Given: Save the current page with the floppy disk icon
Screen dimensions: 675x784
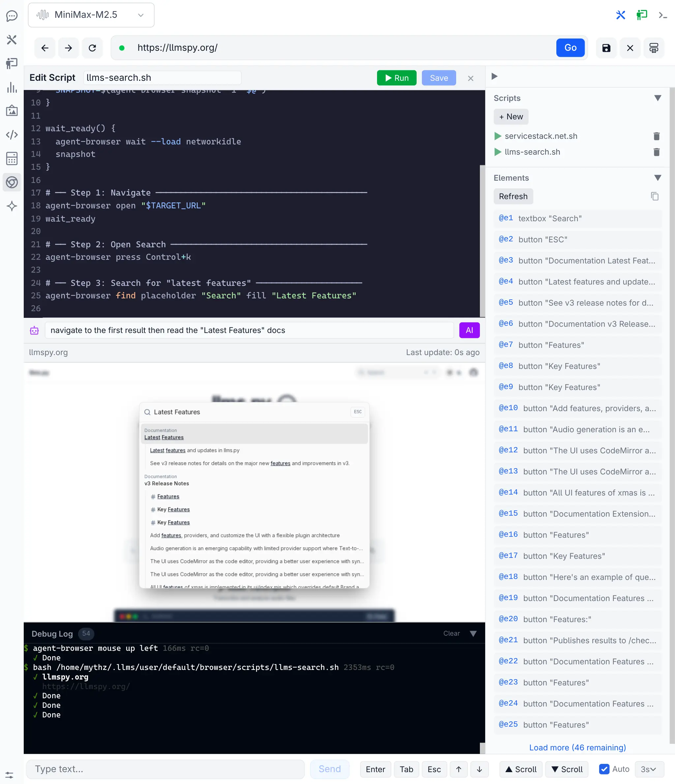Looking at the screenshot, I should [x=606, y=48].
